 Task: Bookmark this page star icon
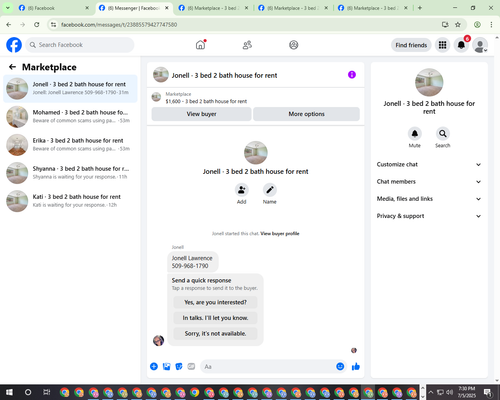pos(458,24)
